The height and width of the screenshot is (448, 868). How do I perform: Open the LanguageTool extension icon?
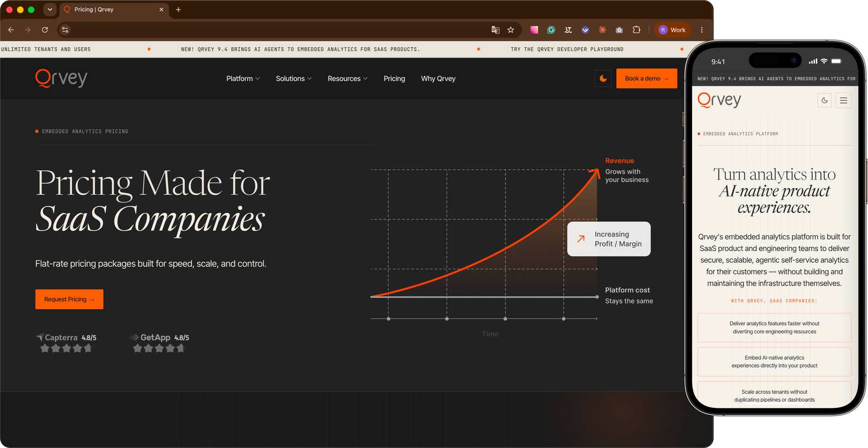[x=568, y=30]
